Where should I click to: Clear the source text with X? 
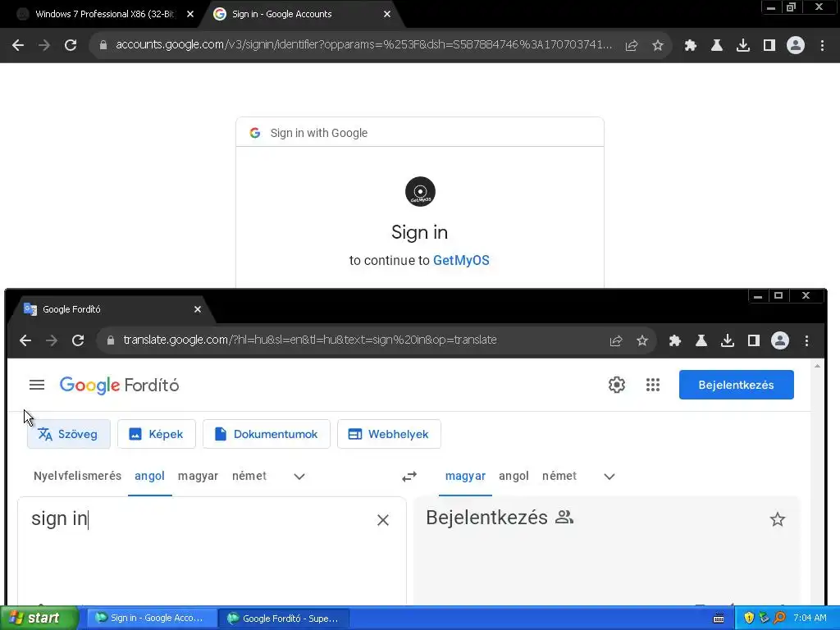click(x=382, y=519)
